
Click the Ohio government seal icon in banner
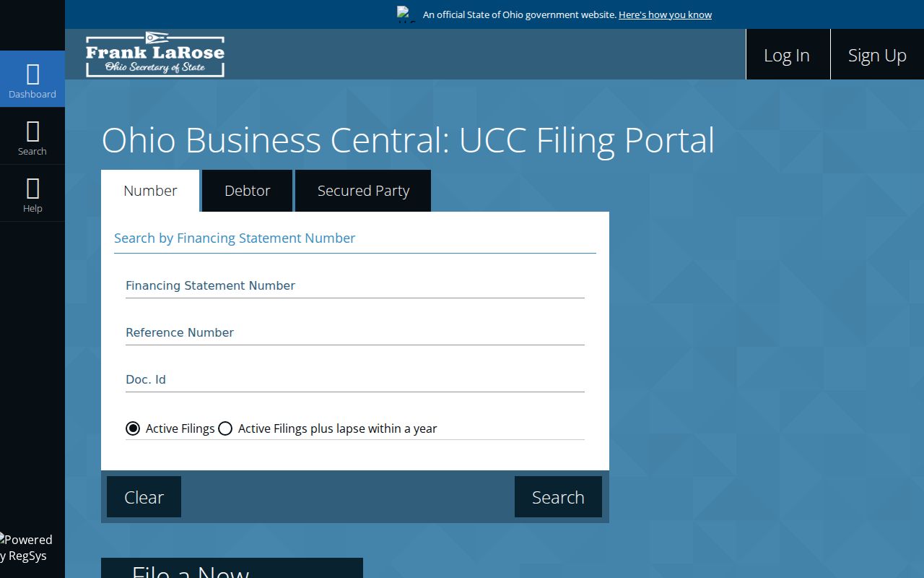[x=406, y=14]
